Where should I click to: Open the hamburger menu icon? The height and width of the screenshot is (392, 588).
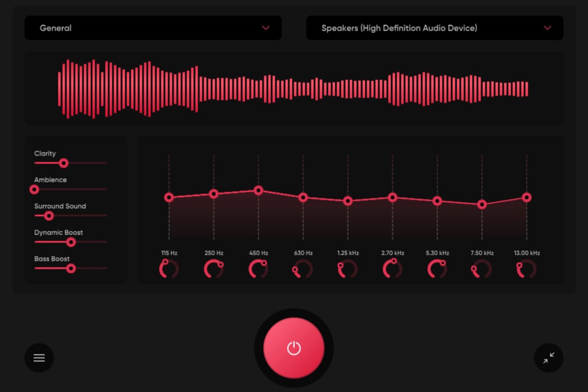(39, 357)
